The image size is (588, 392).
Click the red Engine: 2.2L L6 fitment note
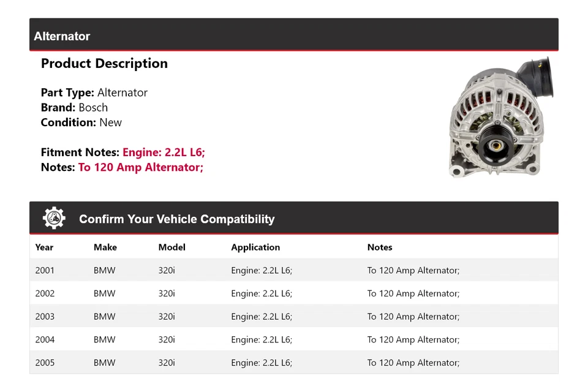pos(164,153)
